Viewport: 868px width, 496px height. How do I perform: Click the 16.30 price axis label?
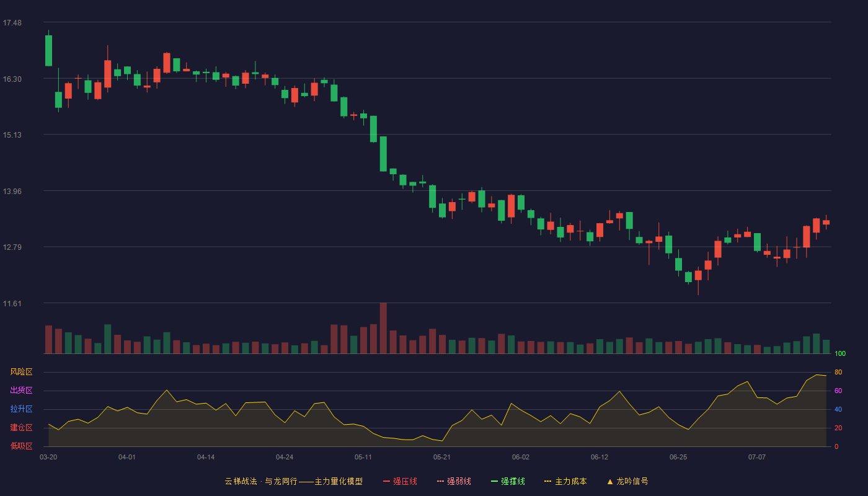click(x=12, y=79)
